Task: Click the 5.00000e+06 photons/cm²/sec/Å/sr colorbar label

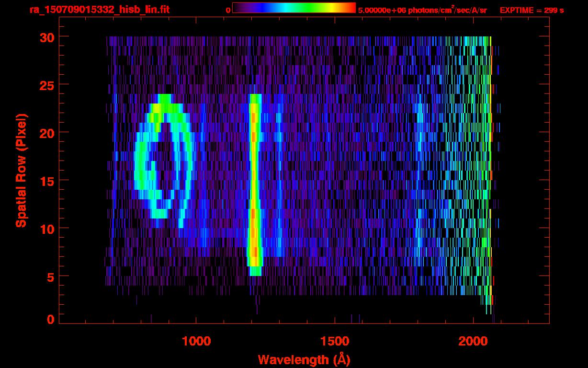Action: pyautogui.click(x=422, y=10)
